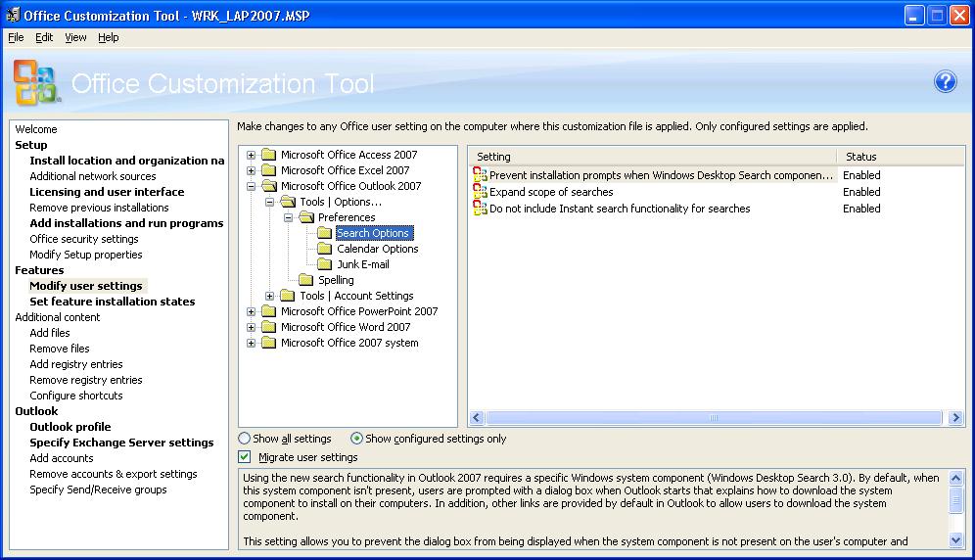
Task: Uncheck the Migrate user settings checkbox
Action: (245, 456)
